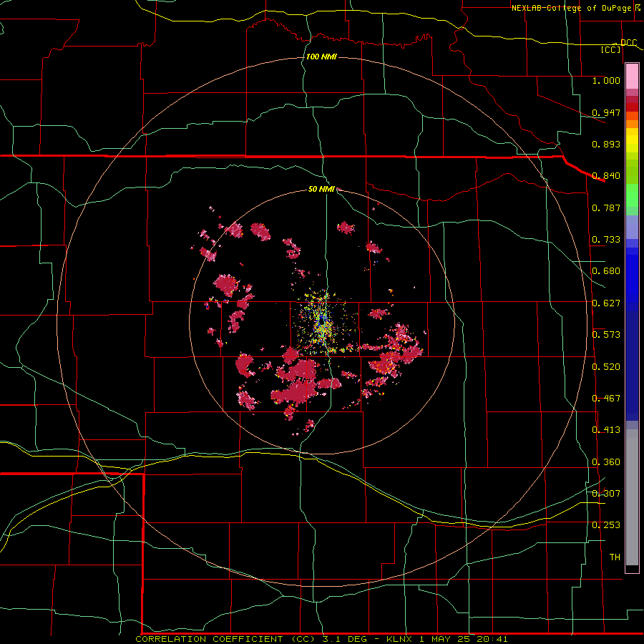The image size is (644, 644).
Task: Click the 0.840 legend value
Action: tap(606, 176)
